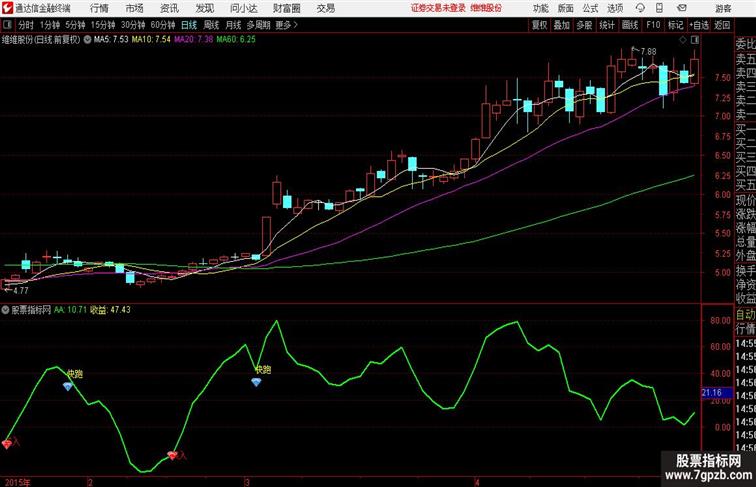Click MA60: 6.25 indicator value
756x487 pixels.
[236, 40]
